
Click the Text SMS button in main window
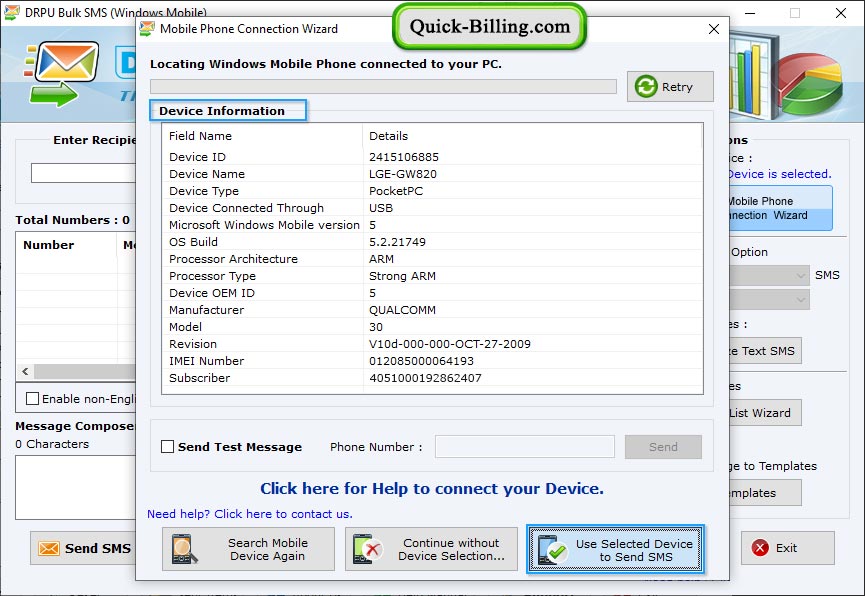pos(765,351)
